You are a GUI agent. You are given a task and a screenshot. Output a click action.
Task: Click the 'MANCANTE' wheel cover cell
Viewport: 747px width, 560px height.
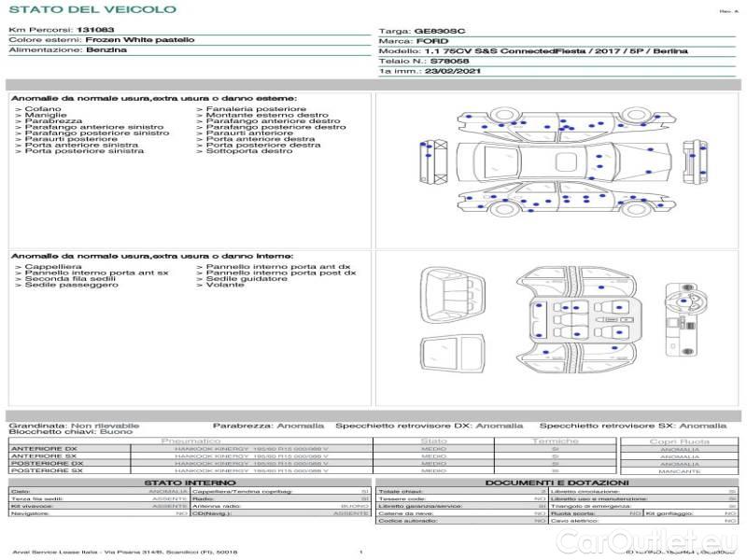point(680,471)
